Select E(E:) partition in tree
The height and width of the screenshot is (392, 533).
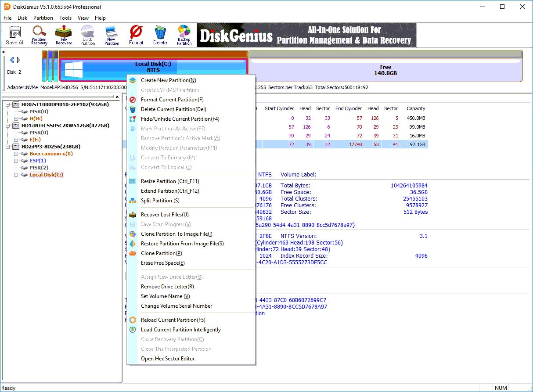coord(35,140)
